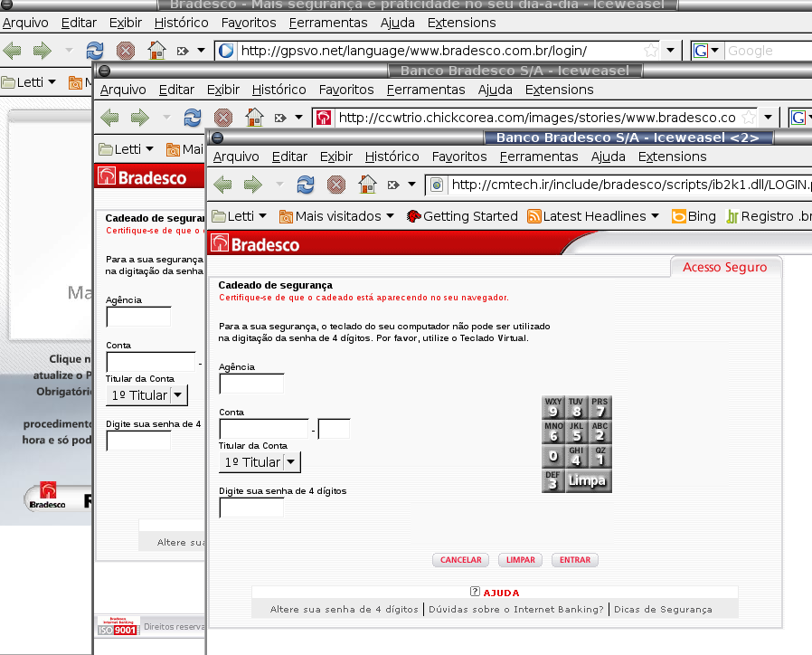Viewport: 812px width, 655px height.
Task: Click Google search box in rear window
Action: click(x=769, y=51)
